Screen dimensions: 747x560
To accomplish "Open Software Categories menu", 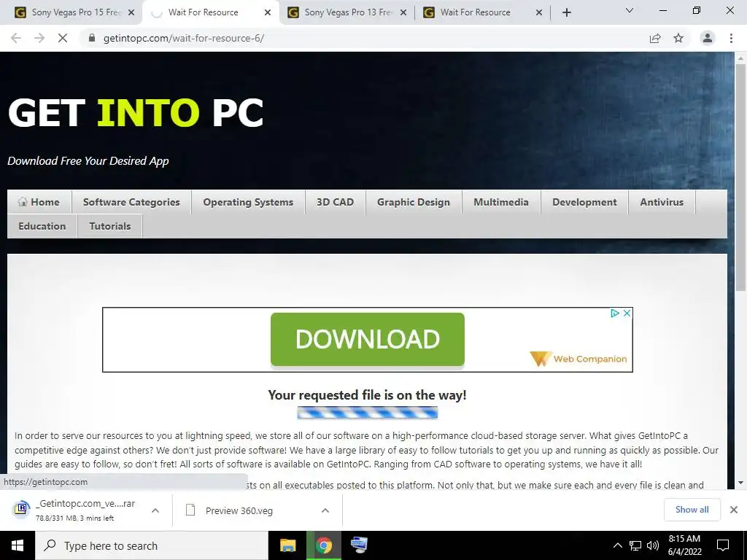I will [131, 202].
